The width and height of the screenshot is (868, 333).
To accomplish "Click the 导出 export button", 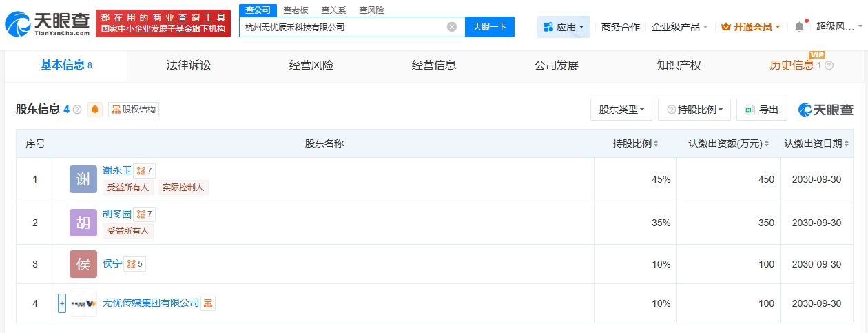I will [761, 110].
